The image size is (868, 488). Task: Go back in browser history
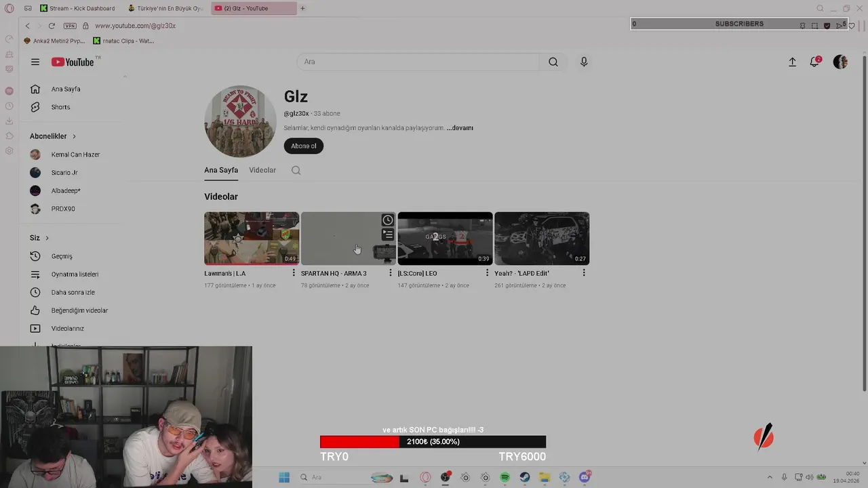(27, 26)
